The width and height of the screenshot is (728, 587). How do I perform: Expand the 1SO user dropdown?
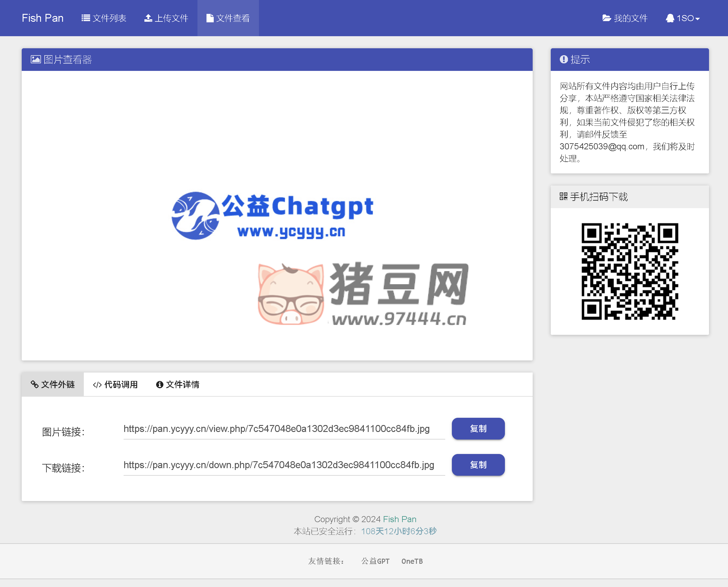(683, 18)
